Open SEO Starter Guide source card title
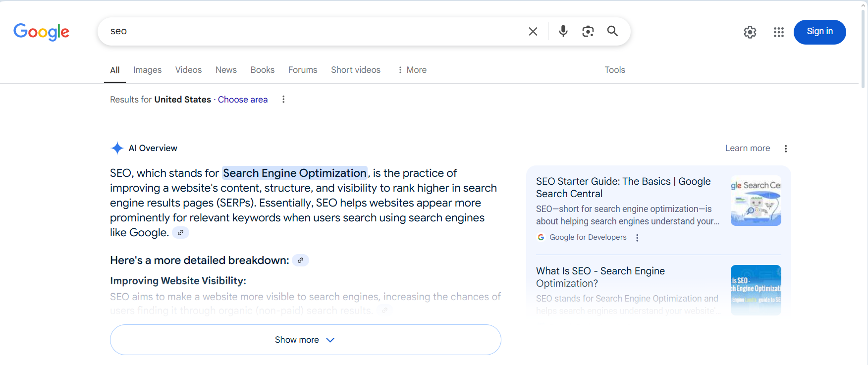This screenshot has height=365, width=868. [623, 187]
